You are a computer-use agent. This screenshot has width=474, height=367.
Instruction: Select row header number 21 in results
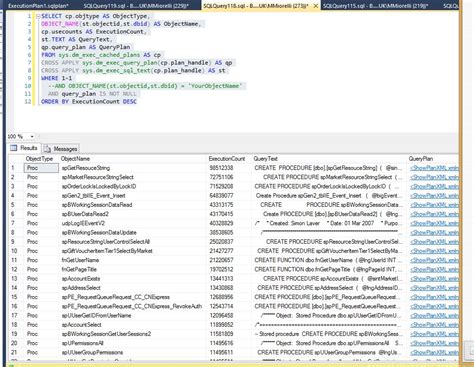[16, 352]
